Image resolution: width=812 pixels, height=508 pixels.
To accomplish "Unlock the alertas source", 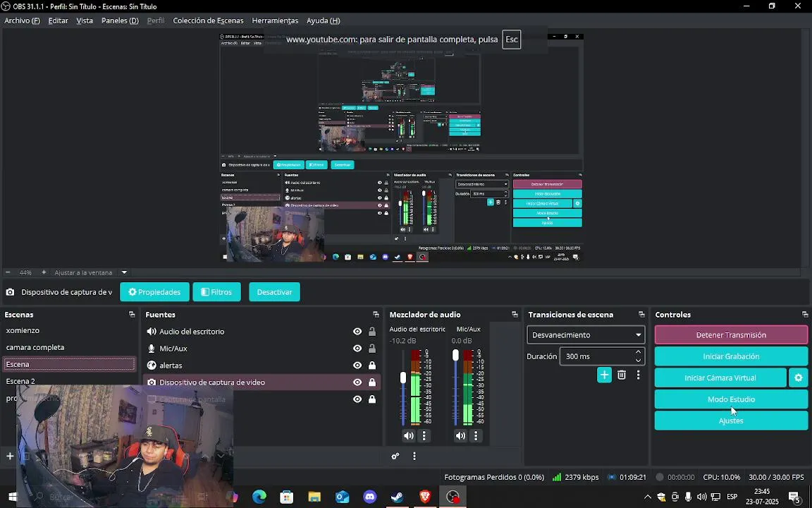I will click(372, 365).
